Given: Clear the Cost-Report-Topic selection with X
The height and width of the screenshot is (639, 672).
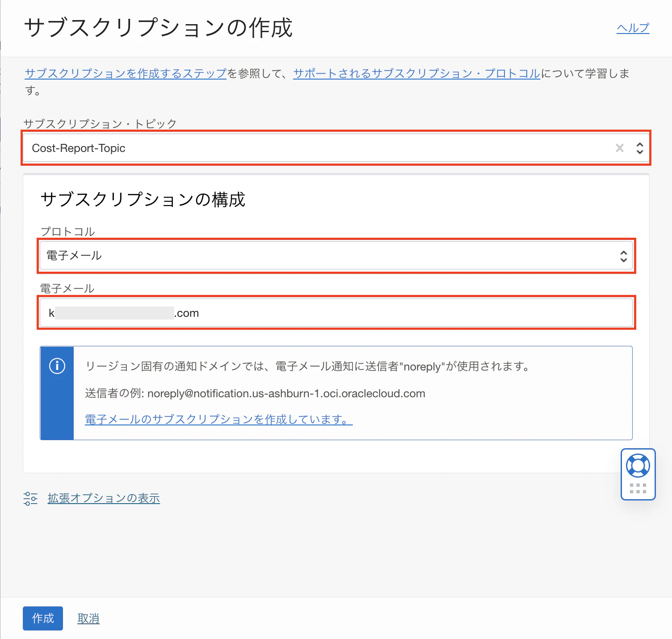Looking at the screenshot, I should 620,148.
